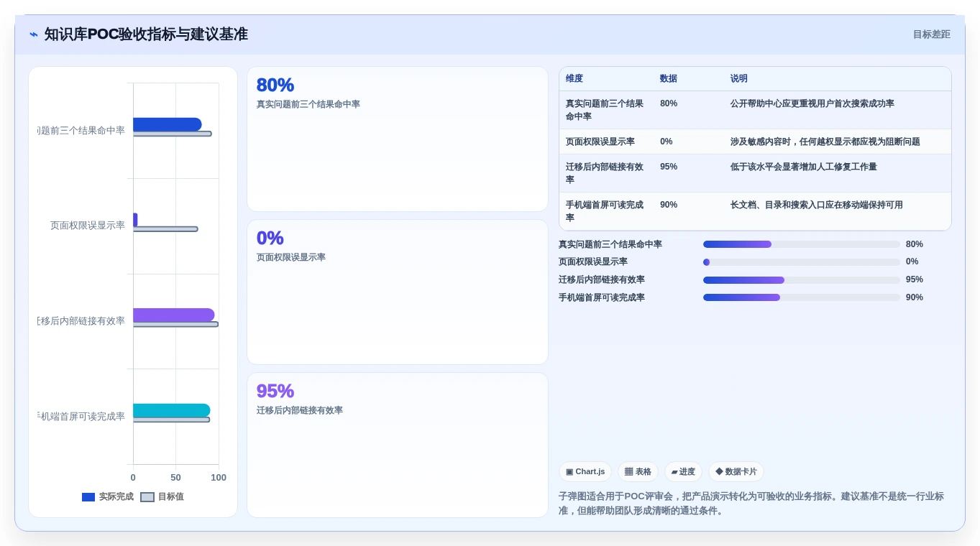
Task: Click the 真实问题前三个结果命中率 card label
Action: [308, 104]
